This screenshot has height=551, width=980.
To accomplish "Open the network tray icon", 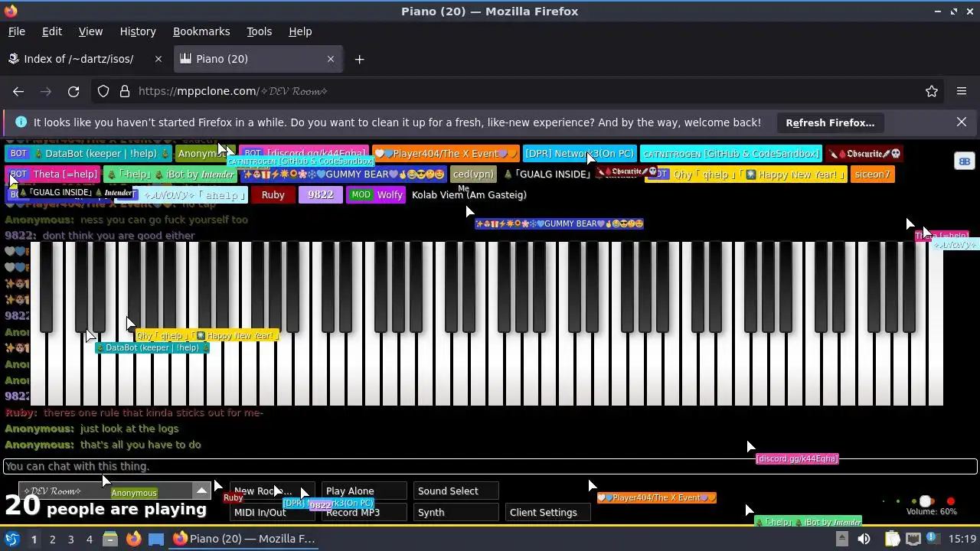I will 913,539.
